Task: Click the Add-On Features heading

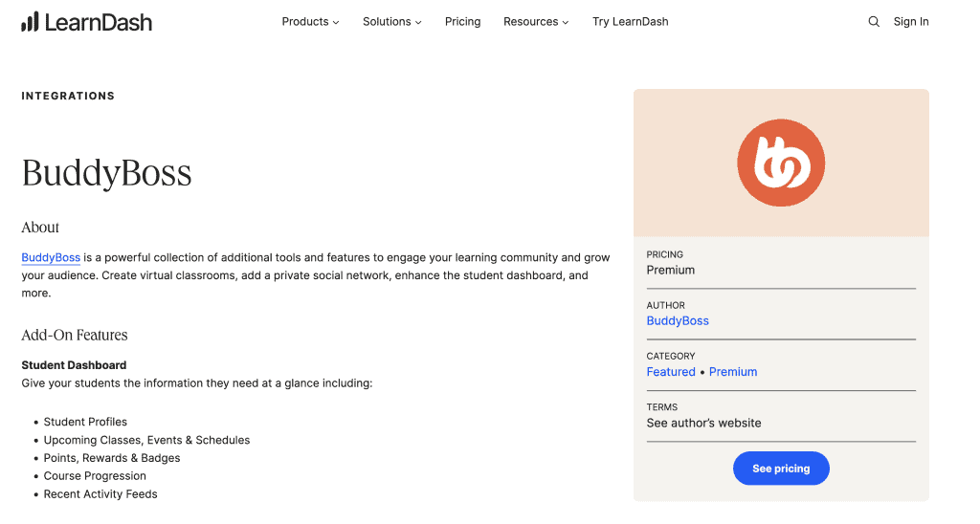Action: click(x=75, y=335)
